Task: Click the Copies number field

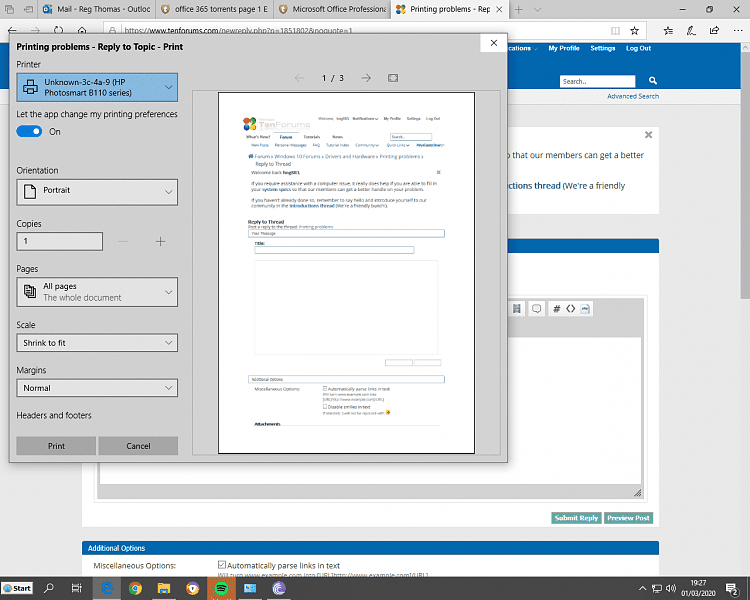Action: point(60,241)
